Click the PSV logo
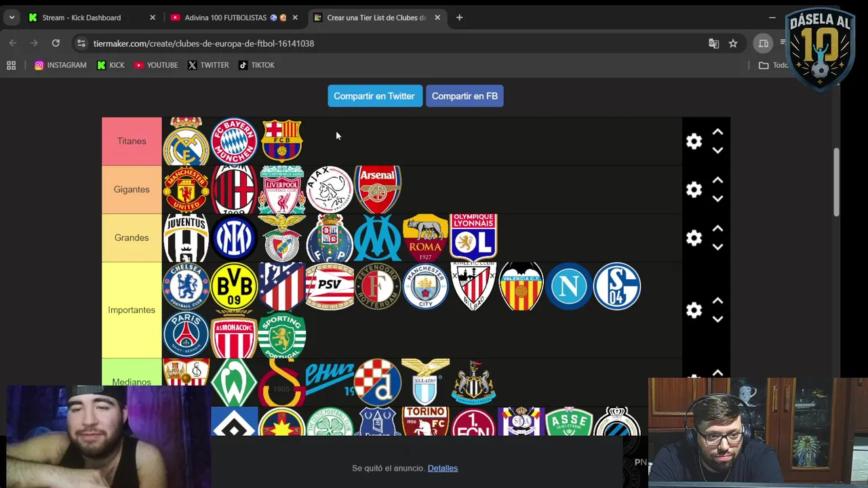This screenshot has height=488, width=868. [330, 286]
